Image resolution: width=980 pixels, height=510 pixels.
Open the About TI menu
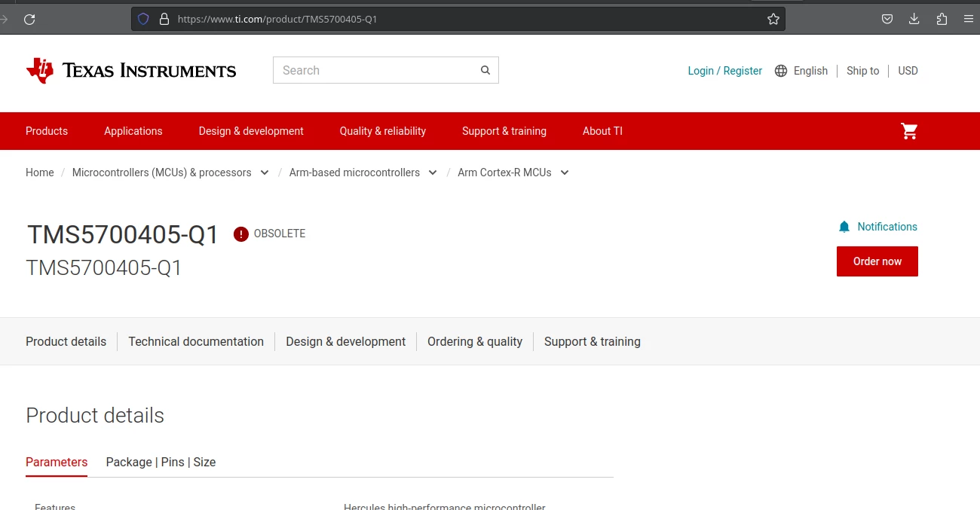602,131
